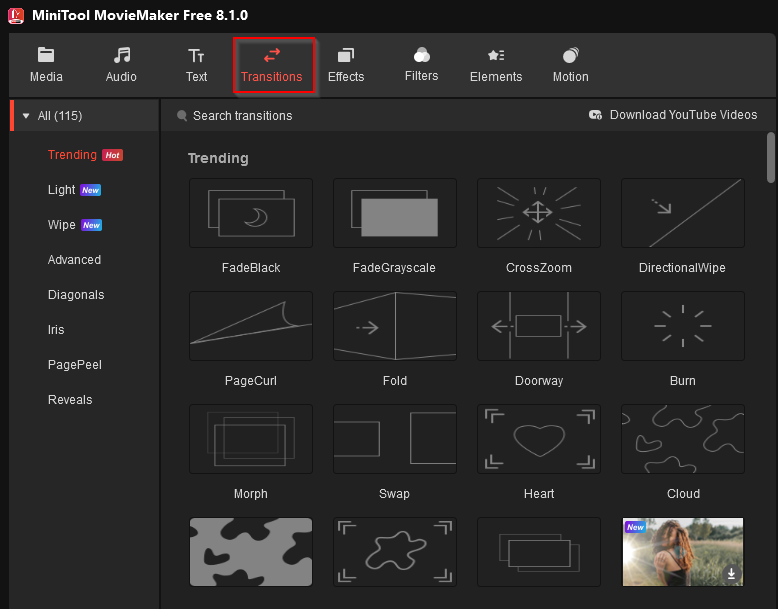Choose the Fold transition icon
This screenshot has height=609, width=778.
(395, 326)
